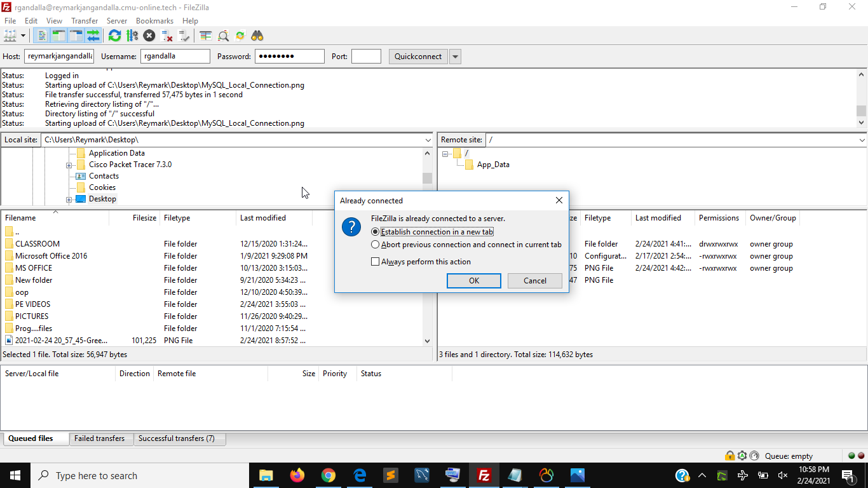
Task: Select "Establish connection in a new tab"
Action: pyautogui.click(x=376, y=232)
